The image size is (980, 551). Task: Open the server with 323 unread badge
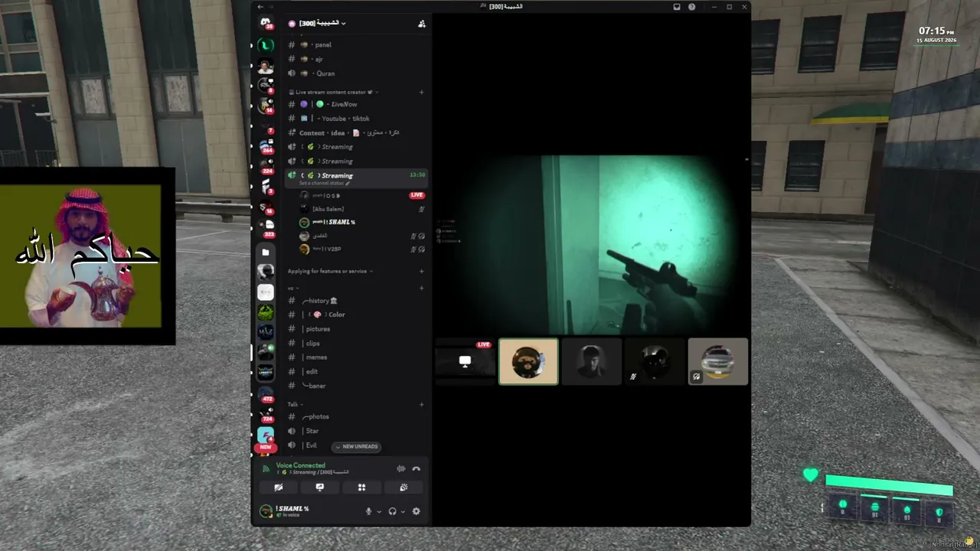click(267, 227)
